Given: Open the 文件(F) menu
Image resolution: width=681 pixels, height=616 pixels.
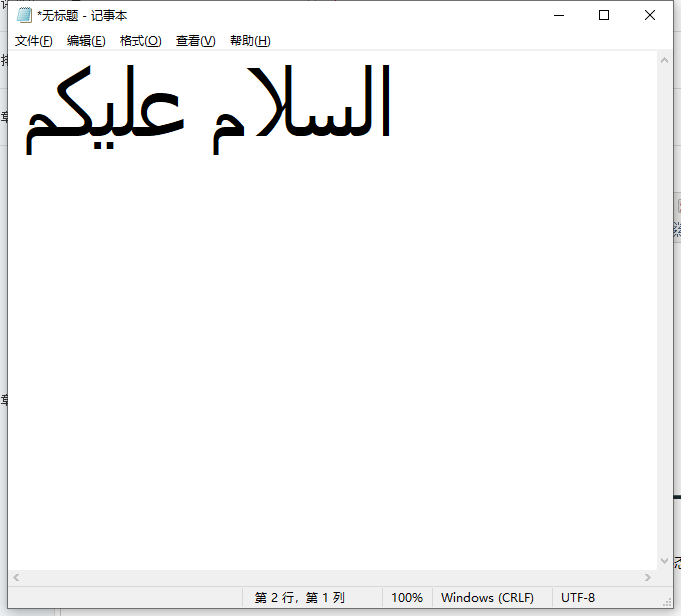Looking at the screenshot, I should (x=33, y=41).
